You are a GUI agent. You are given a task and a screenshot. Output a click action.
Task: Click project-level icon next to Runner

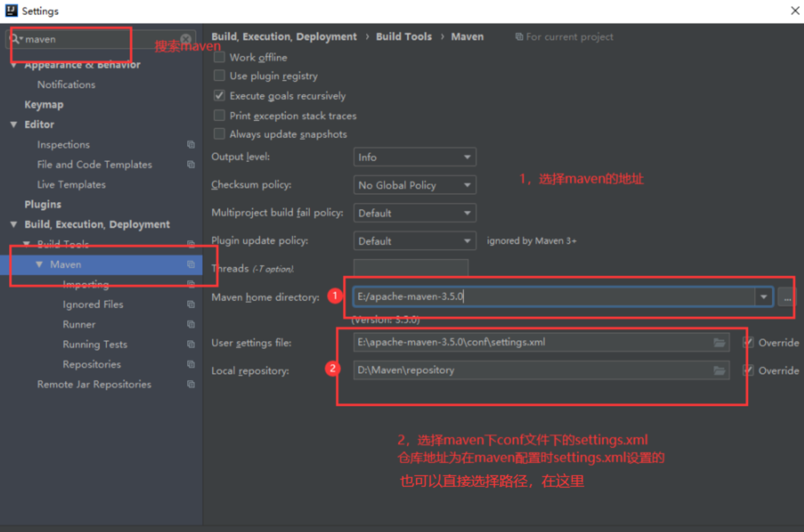(x=191, y=324)
